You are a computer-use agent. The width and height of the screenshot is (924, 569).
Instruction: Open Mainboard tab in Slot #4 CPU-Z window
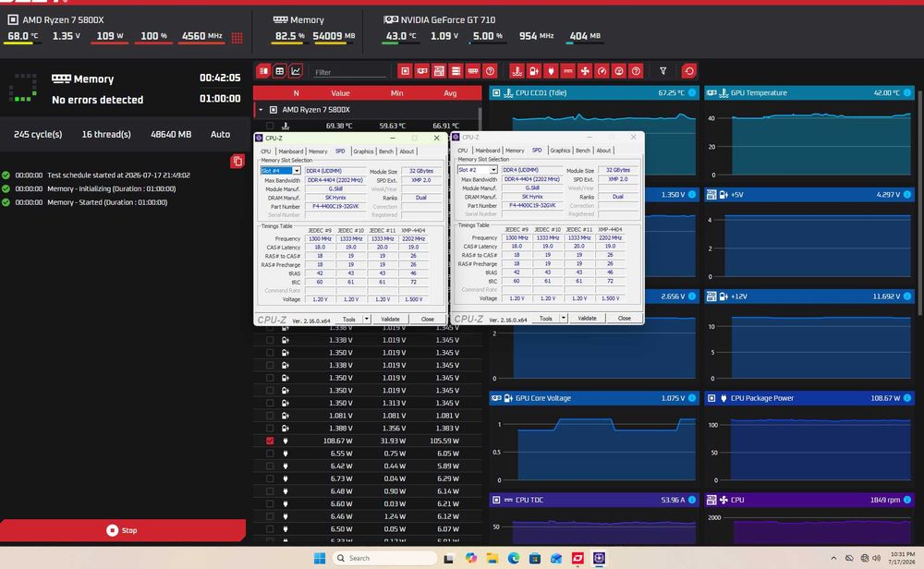point(290,151)
